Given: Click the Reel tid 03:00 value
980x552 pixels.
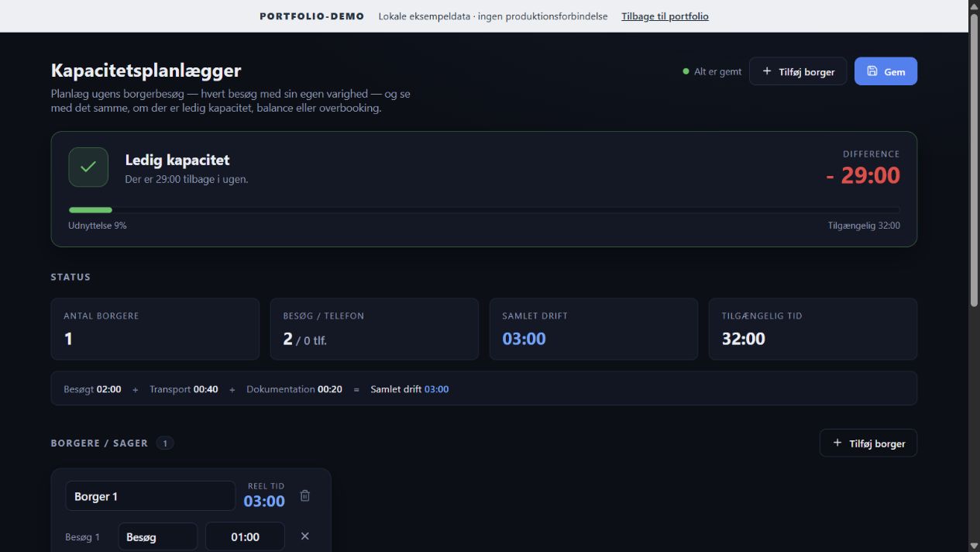Looking at the screenshot, I should 264,501.
